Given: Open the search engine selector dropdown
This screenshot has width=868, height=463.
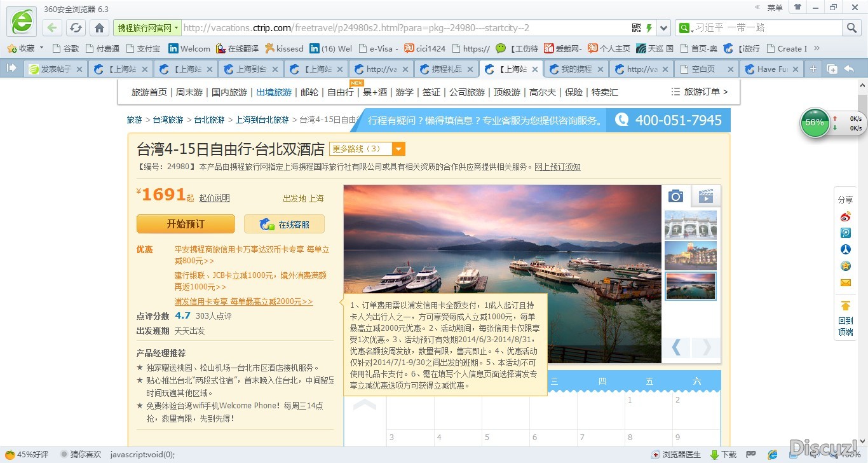Looking at the screenshot, I should tap(685, 28).
